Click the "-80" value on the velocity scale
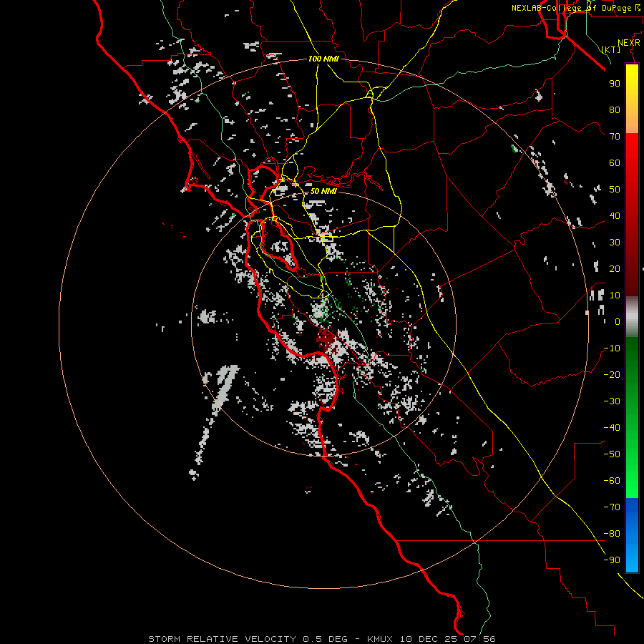Screen dimensions: 644x644 pos(612,534)
